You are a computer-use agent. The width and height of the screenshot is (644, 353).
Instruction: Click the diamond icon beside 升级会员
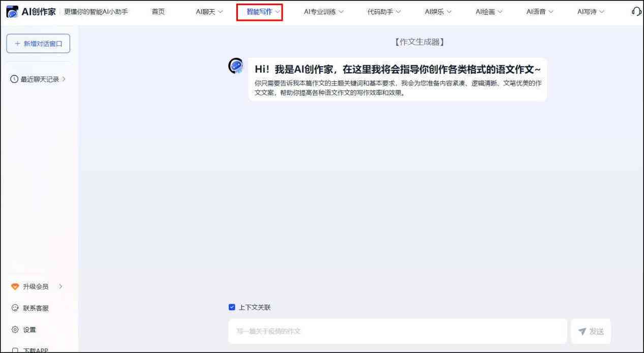pos(15,287)
